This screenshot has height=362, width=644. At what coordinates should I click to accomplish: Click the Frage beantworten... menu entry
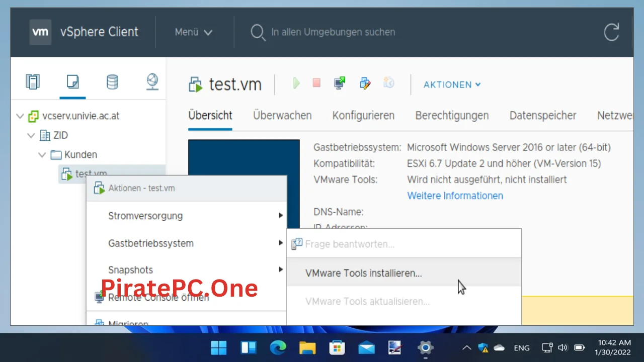pyautogui.click(x=404, y=244)
